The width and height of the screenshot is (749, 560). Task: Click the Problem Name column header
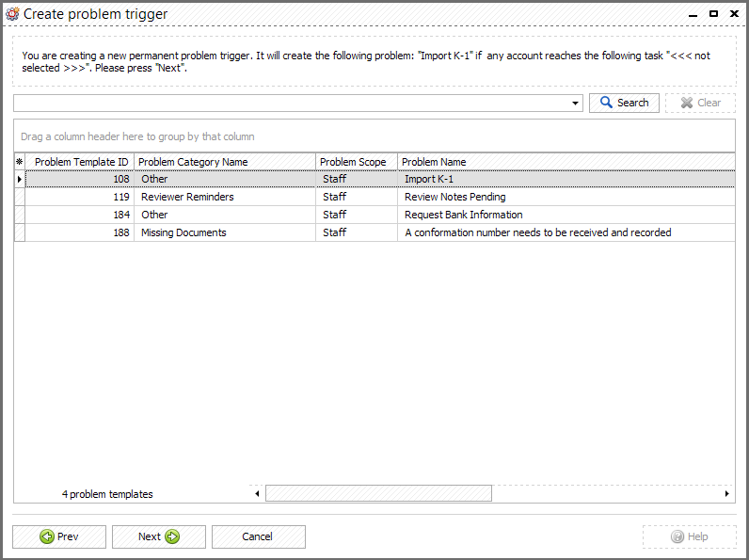(x=566, y=162)
